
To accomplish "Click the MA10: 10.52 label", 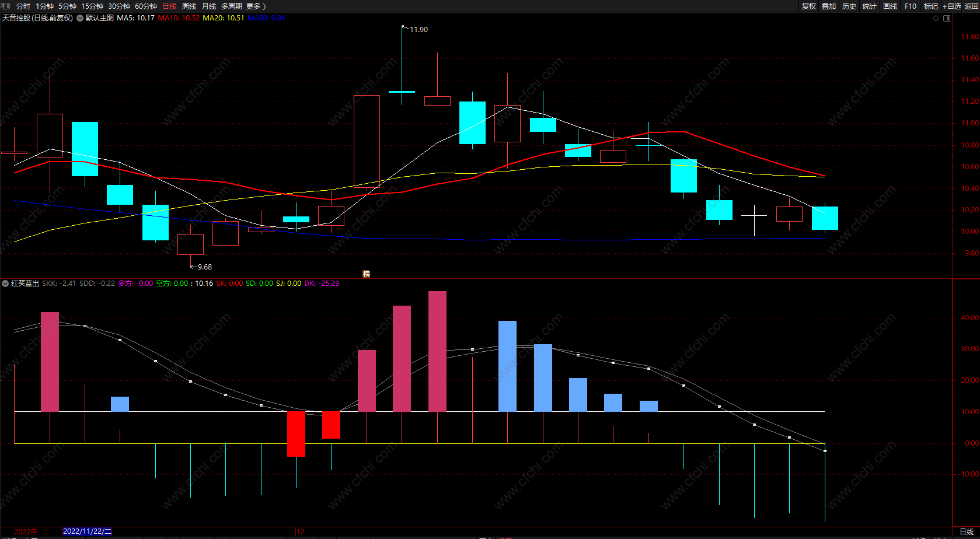I will 179,18.
